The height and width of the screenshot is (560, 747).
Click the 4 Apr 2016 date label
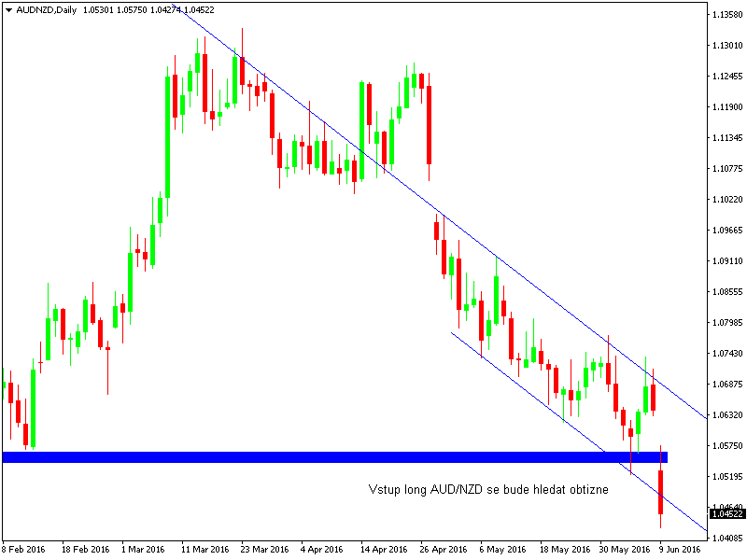pos(321,550)
